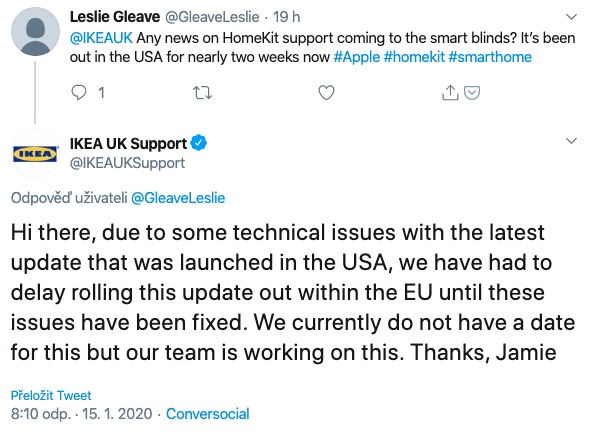The image size is (590, 436).
Task: Like Leslie Gleave's tweet with heart
Action: pos(326,93)
